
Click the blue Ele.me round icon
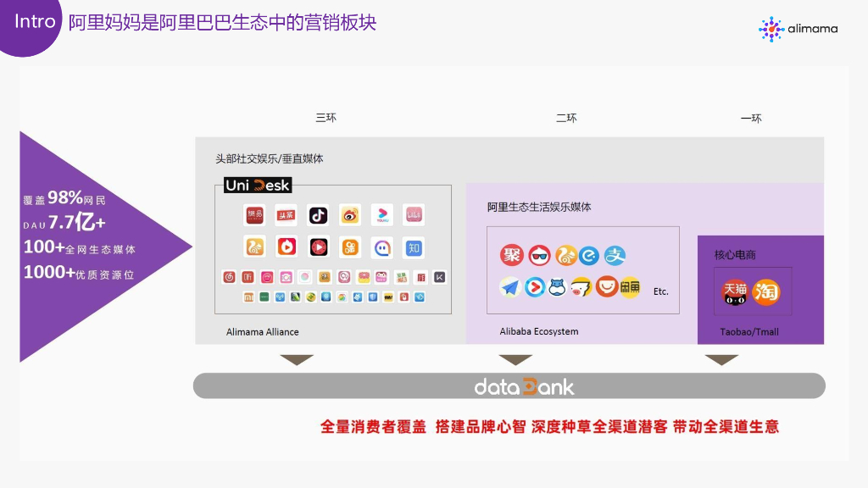click(589, 256)
